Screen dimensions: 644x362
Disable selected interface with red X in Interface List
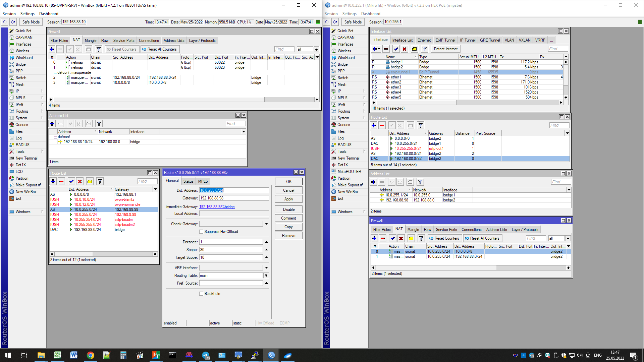tap(405, 49)
